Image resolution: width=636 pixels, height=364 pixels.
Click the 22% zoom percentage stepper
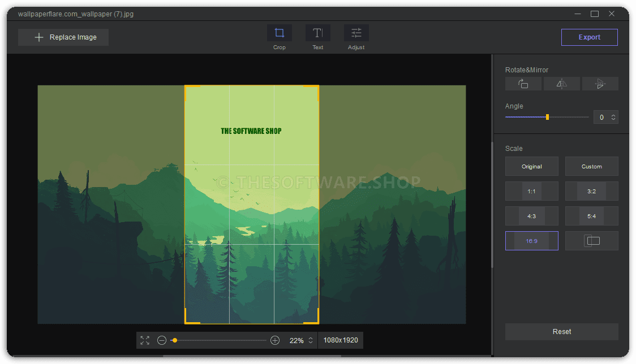[x=311, y=340]
